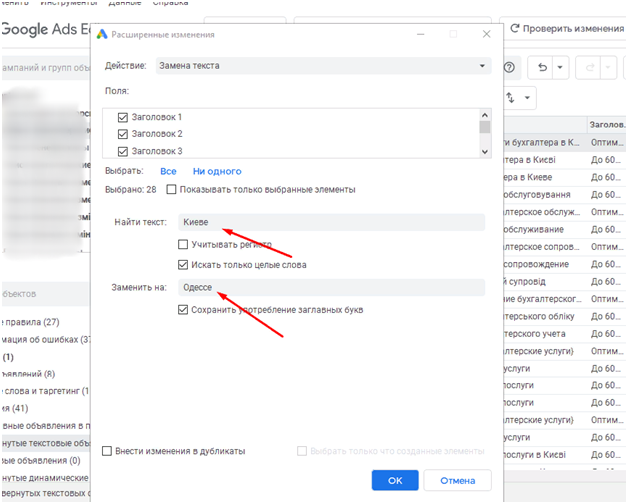The height and width of the screenshot is (504, 628).
Task: Click the Найти текст input field
Action: click(332, 222)
